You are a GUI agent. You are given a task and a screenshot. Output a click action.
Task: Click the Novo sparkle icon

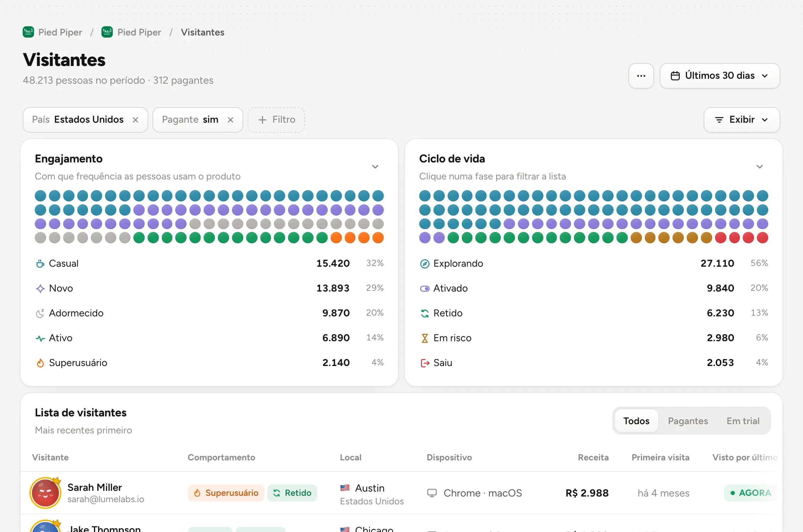[40, 288]
